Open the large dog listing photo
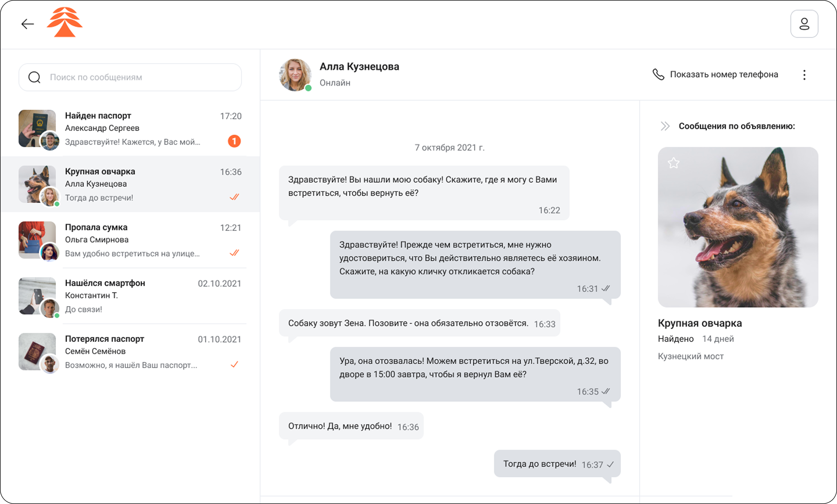Image resolution: width=837 pixels, height=504 pixels. 738,227
